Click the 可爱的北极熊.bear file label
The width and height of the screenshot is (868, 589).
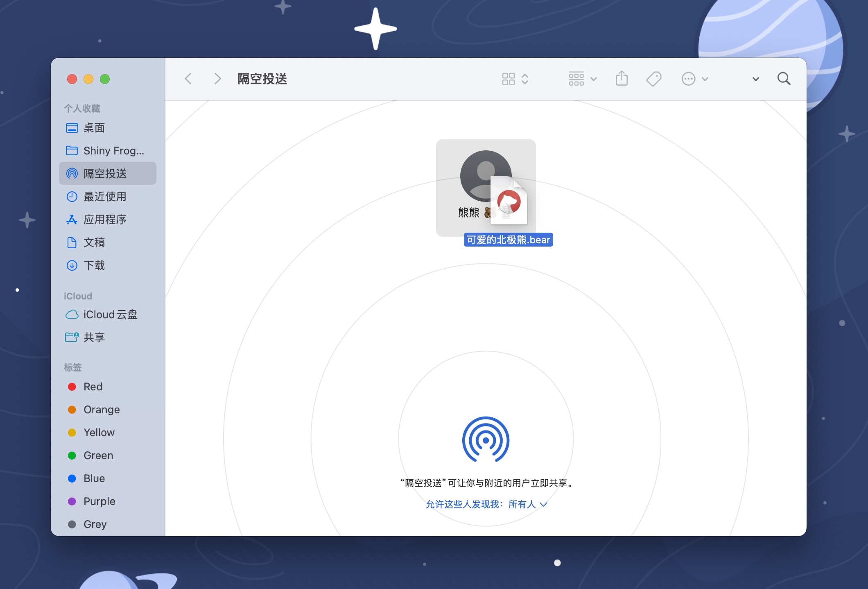[x=508, y=240]
